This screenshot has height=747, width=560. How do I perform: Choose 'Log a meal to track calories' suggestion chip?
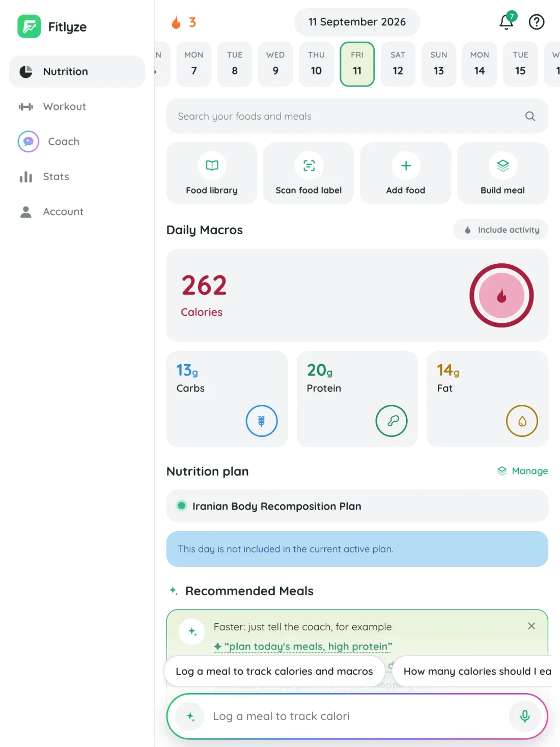coord(274,671)
